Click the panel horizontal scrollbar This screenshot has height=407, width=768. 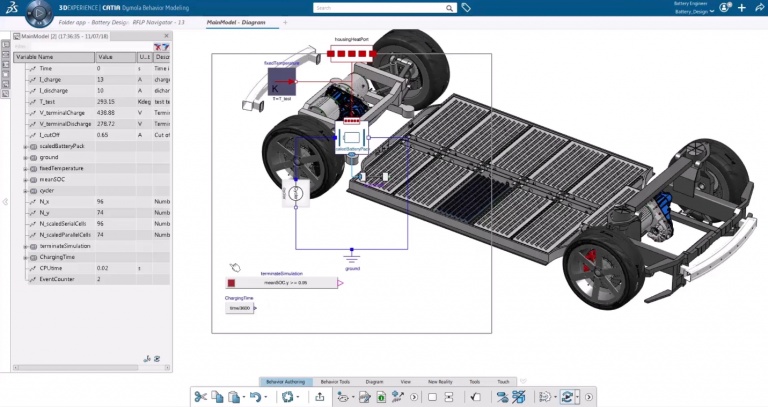pos(92,367)
